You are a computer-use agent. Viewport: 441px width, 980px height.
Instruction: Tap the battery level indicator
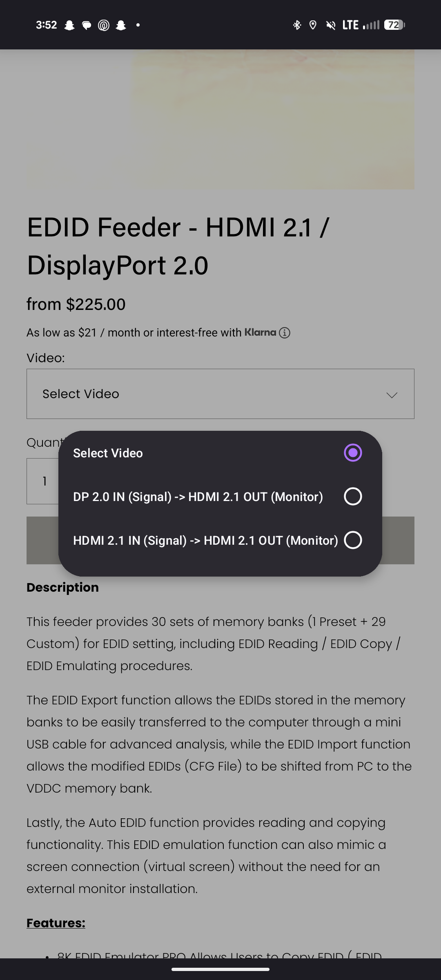[394, 25]
